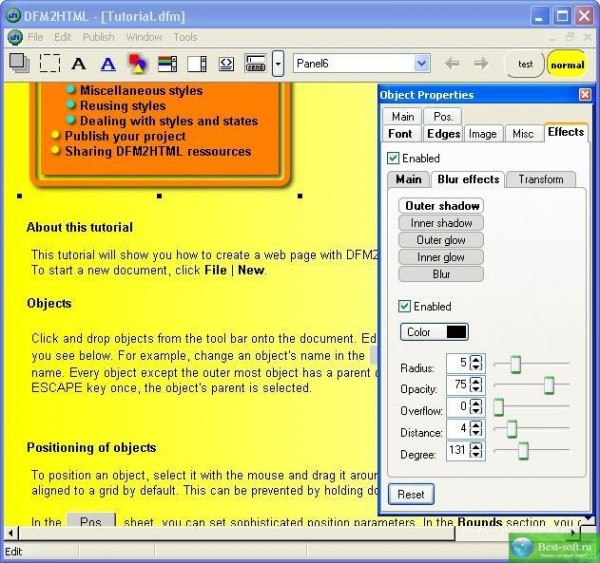This screenshot has height=563, width=600.
Task: Select the colored shapes image tool
Action: 137,64
